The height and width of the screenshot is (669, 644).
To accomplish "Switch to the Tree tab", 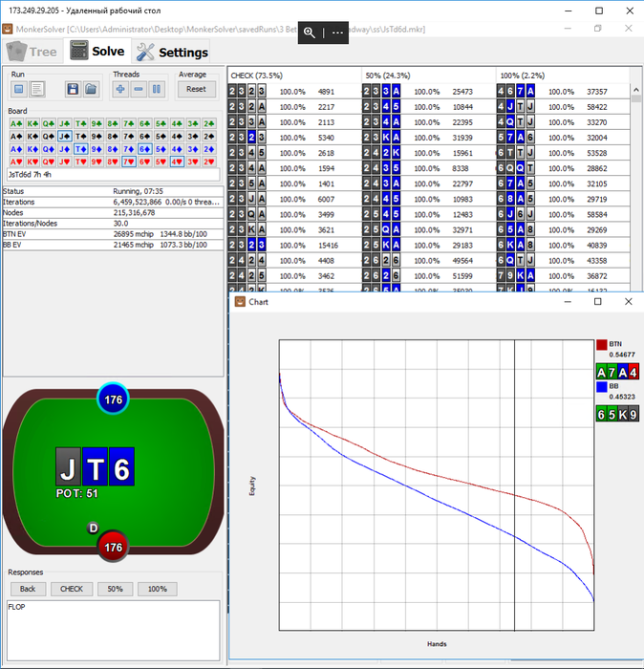I will pos(32,52).
